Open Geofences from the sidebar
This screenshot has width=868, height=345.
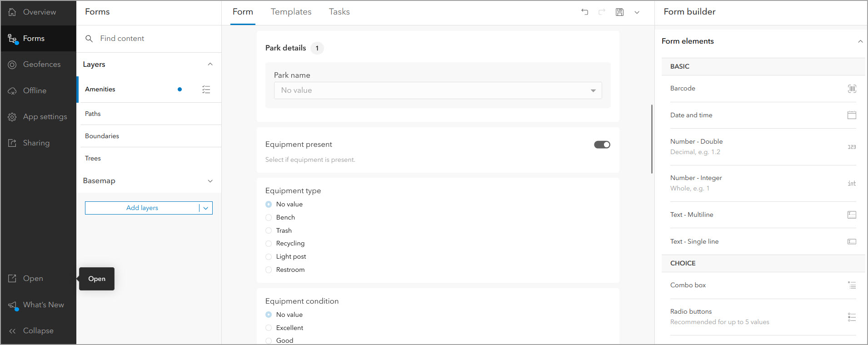pos(41,65)
